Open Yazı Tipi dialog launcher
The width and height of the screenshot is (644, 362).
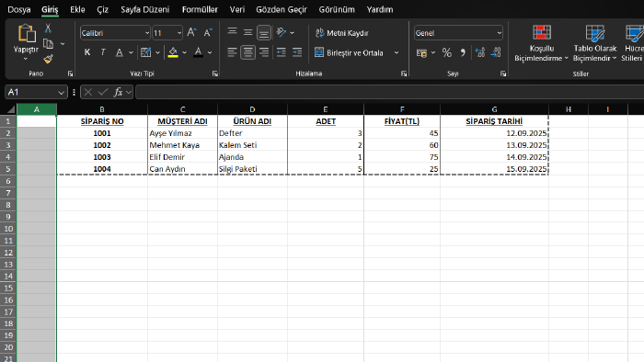coord(214,74)
